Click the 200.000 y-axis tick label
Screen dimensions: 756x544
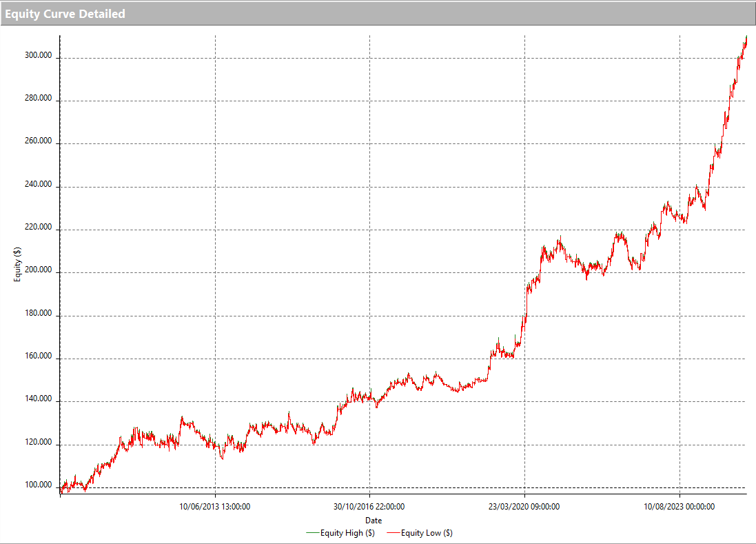(39, 270)
